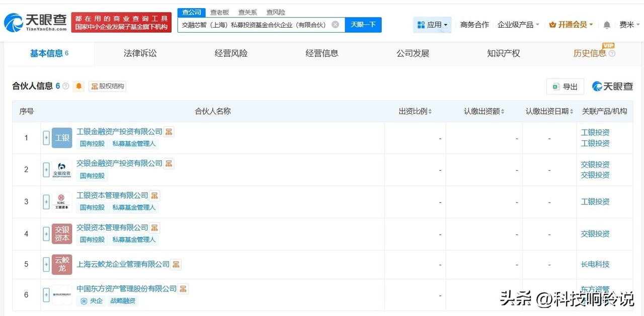Screen dimensions: 644x316
Task: Click 私募基金管理人 tag under 工银金融资产投资
Action: (x=134, y=144)
